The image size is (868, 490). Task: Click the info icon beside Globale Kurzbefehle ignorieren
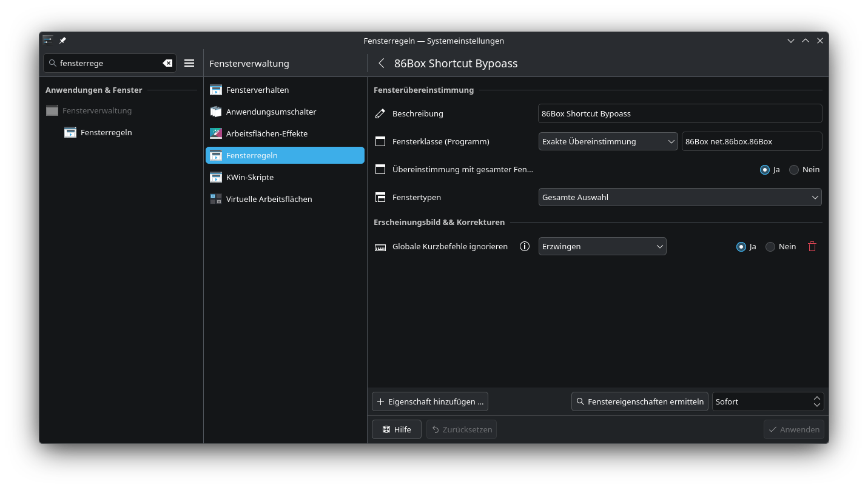[x=525, y=246]
